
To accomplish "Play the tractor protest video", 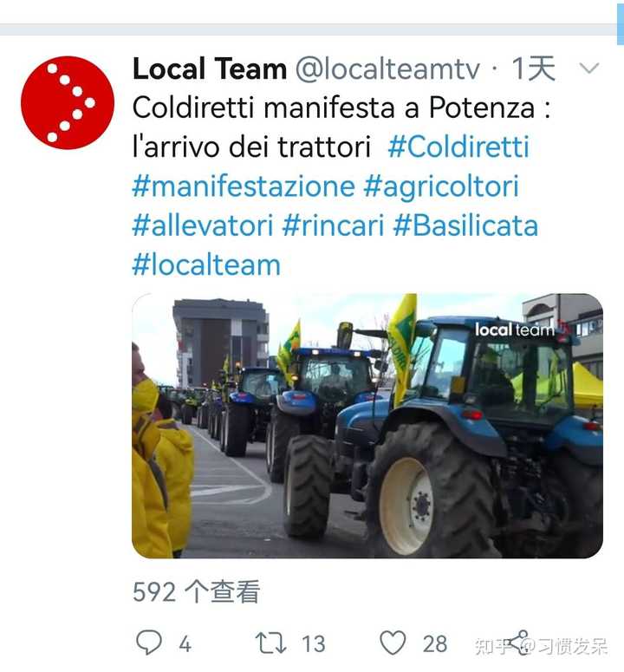I will [367, 426].
